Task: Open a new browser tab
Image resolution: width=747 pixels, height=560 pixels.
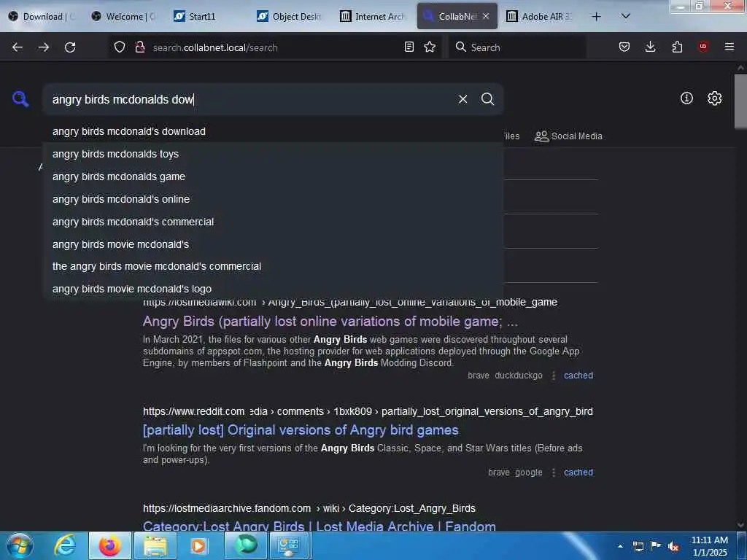Action: tap(596, 17)
